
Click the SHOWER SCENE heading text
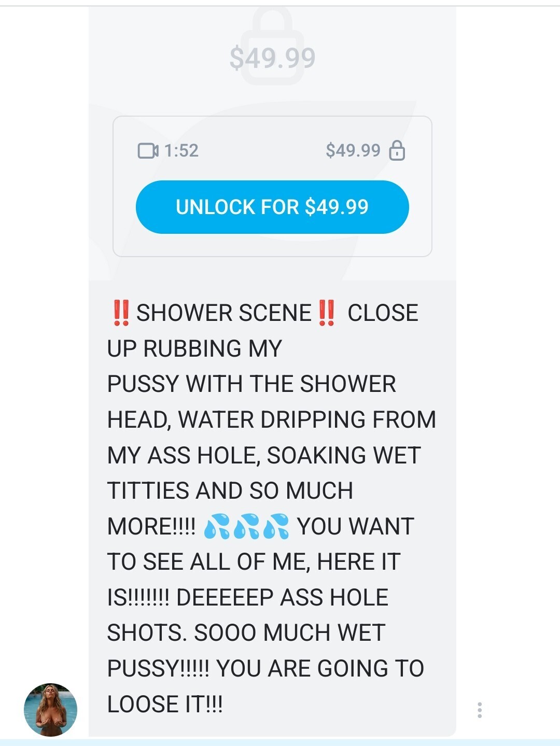point(224,313)
